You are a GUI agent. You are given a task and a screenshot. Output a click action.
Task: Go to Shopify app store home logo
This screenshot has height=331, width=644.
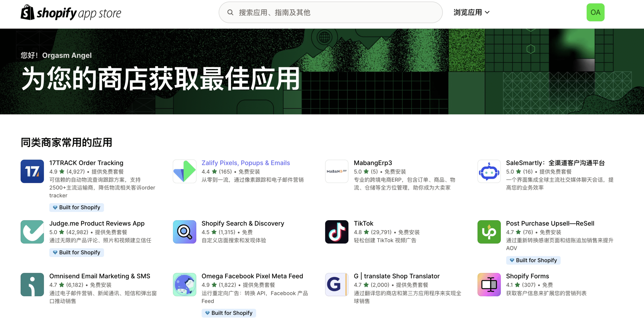point(71,13)
